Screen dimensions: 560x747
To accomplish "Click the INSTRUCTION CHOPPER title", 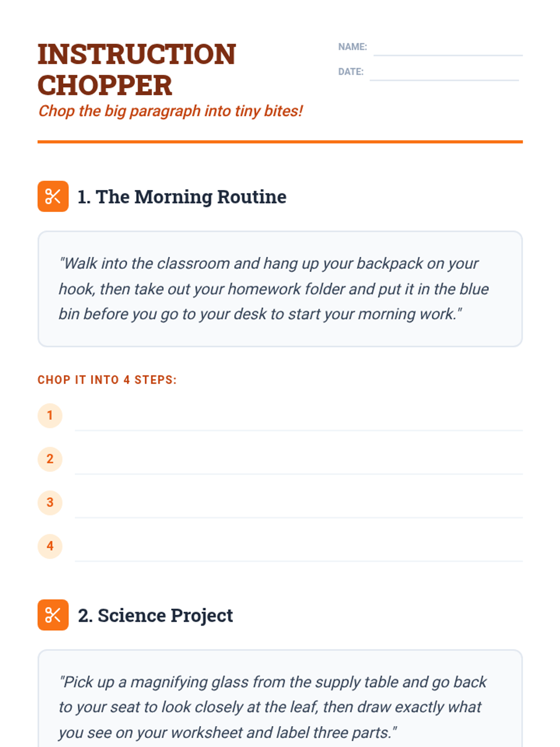I will [x=137, y=70].
